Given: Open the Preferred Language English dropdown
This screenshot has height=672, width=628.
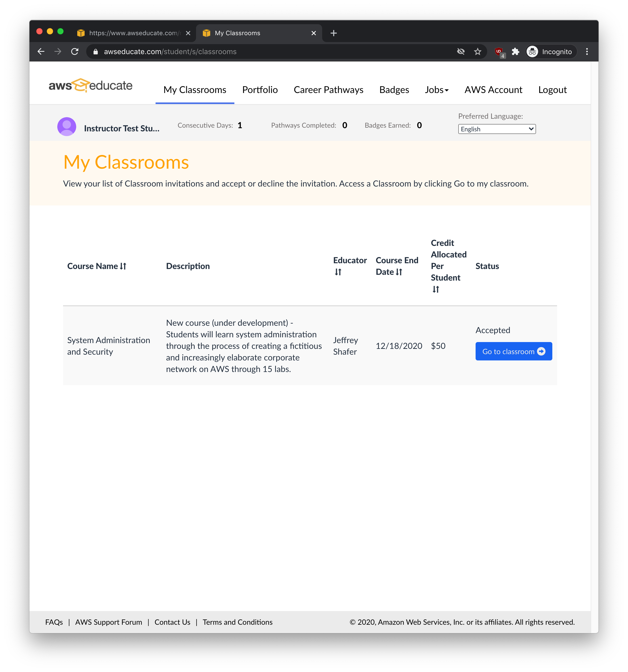Looking at the screenshot, I should pos(497,129).
